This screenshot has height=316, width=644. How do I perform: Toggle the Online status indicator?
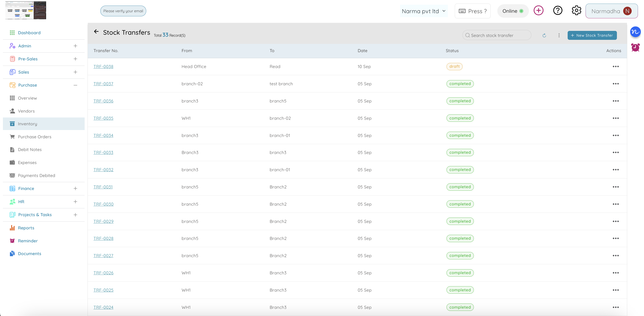tap(513, 11)
